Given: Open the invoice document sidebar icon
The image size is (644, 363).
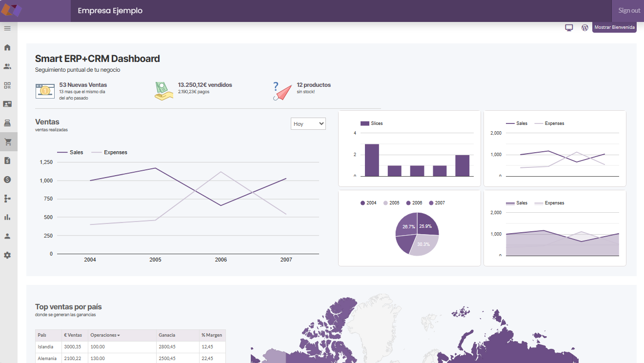Looking at the screenshot, I should pos(7,161).
